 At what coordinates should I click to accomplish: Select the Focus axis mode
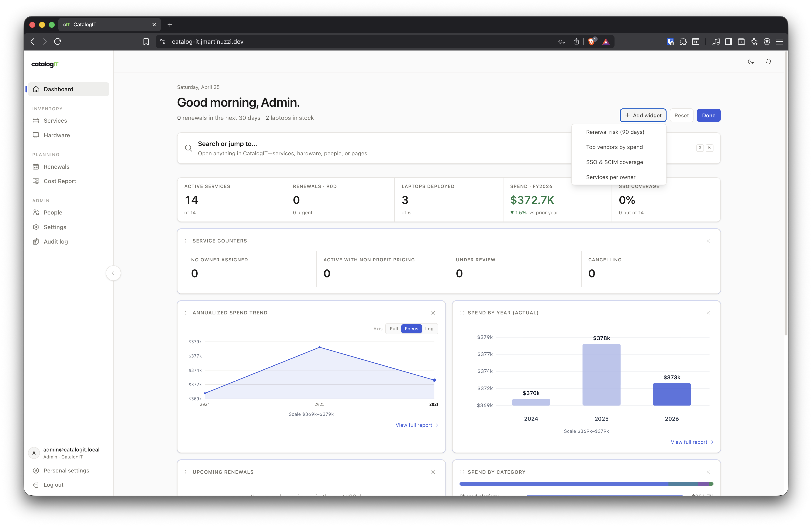[412, 329]
